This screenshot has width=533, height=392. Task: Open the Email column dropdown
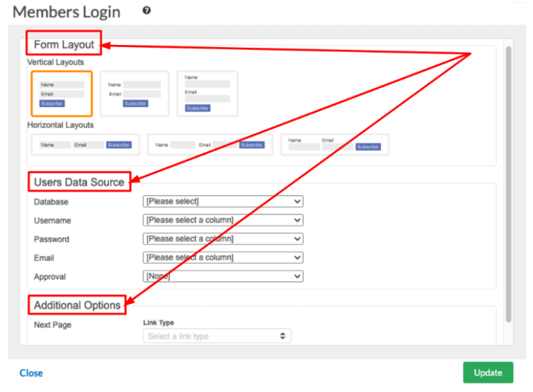(x=223, y=257)
